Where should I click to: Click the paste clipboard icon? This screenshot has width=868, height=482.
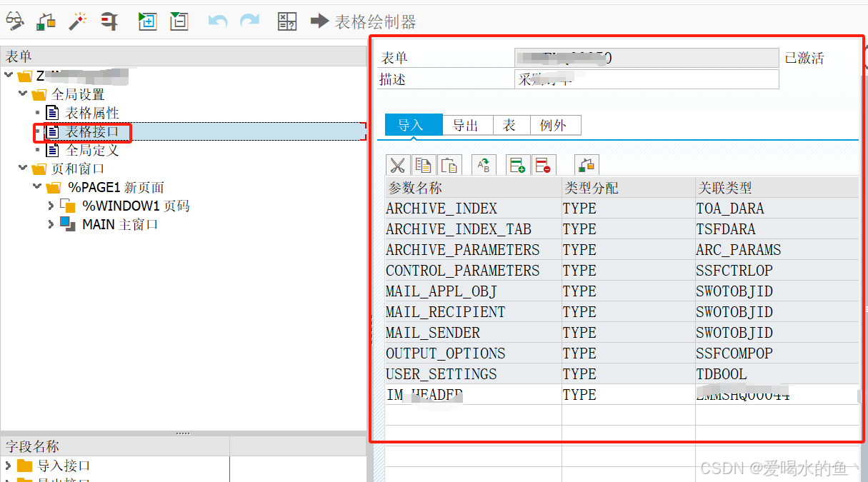tap(450, 166)
